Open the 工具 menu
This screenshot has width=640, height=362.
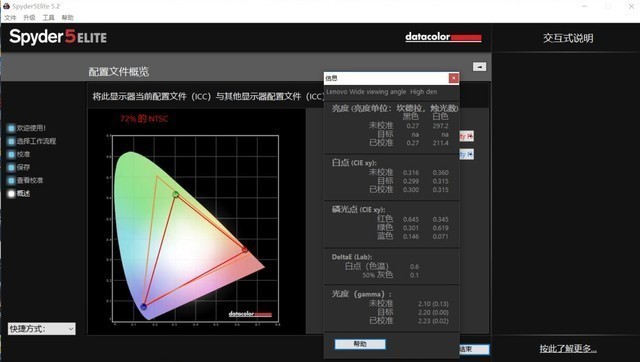pyautogui.click(x=48, y=18)
